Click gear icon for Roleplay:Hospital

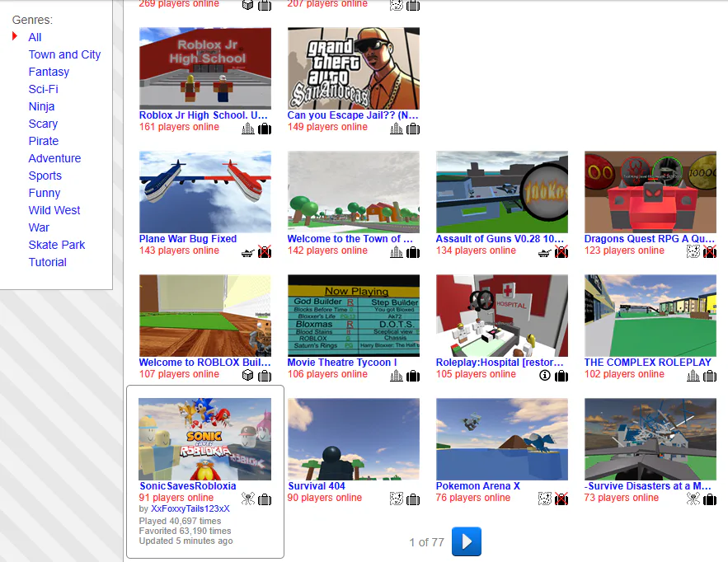(x=561, y=376)
